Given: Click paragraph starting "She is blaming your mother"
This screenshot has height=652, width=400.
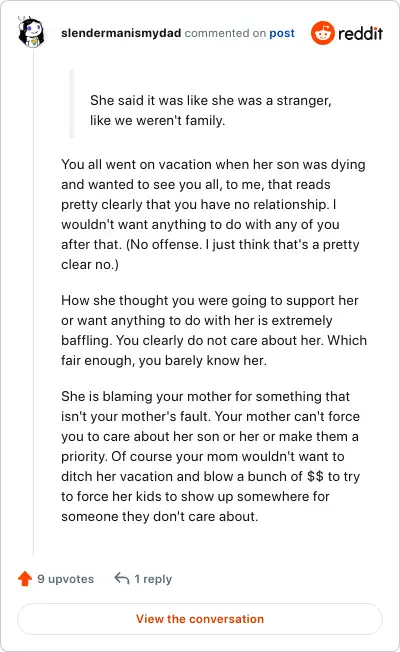Looking at the screenshot, I should (211, 456).
